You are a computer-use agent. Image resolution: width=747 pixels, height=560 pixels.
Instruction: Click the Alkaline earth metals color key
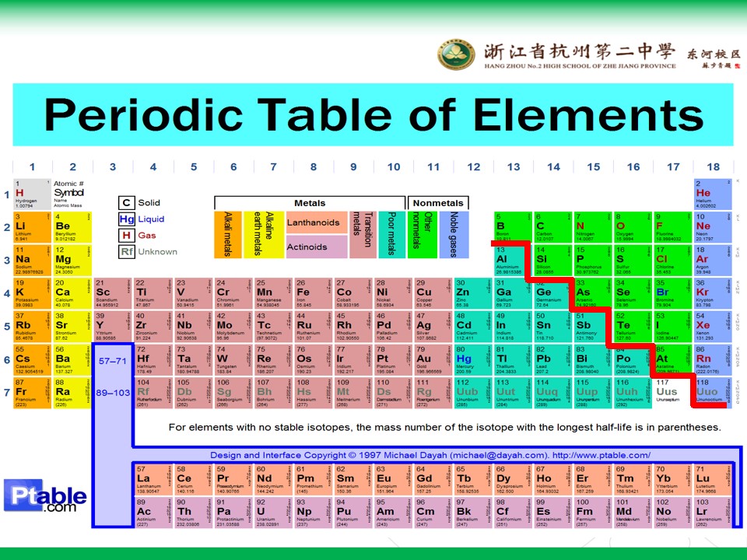coord(264,235)
